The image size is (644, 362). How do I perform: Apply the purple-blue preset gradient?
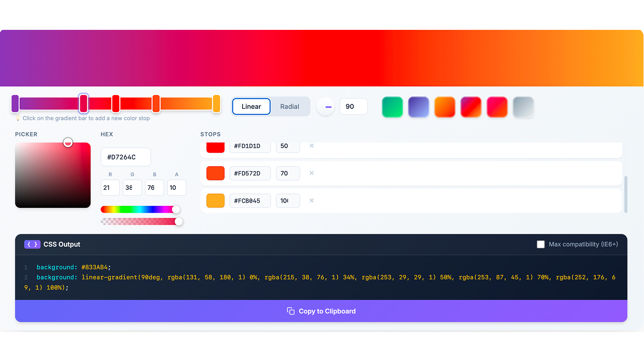[418, 107]
